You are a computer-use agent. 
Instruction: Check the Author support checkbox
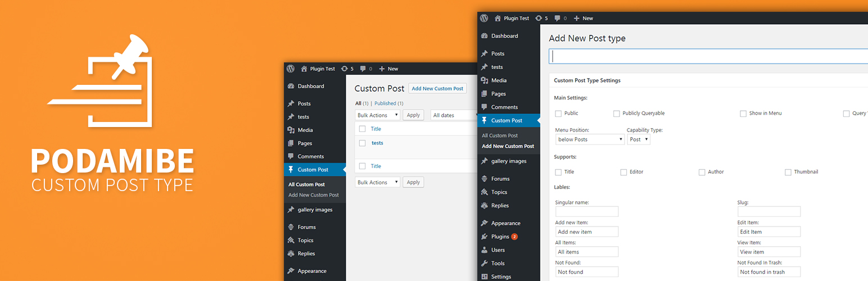tap(702, 172)
